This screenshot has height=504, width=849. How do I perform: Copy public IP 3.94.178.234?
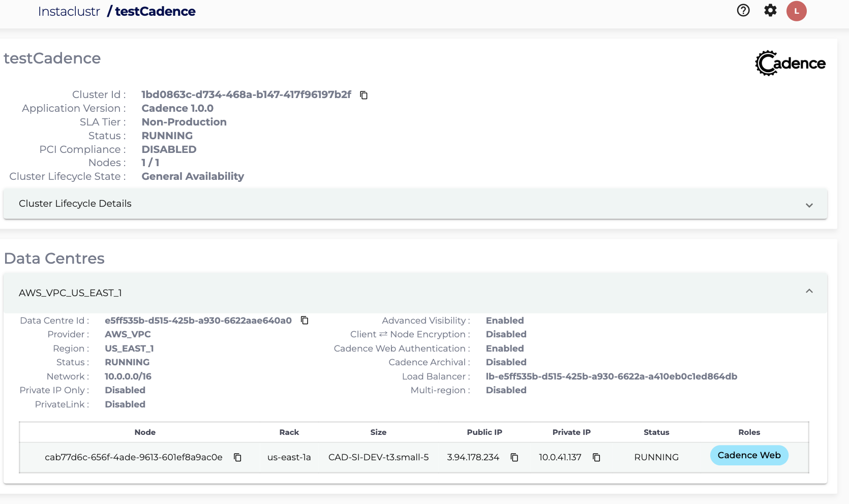click(x=514, y=457)
